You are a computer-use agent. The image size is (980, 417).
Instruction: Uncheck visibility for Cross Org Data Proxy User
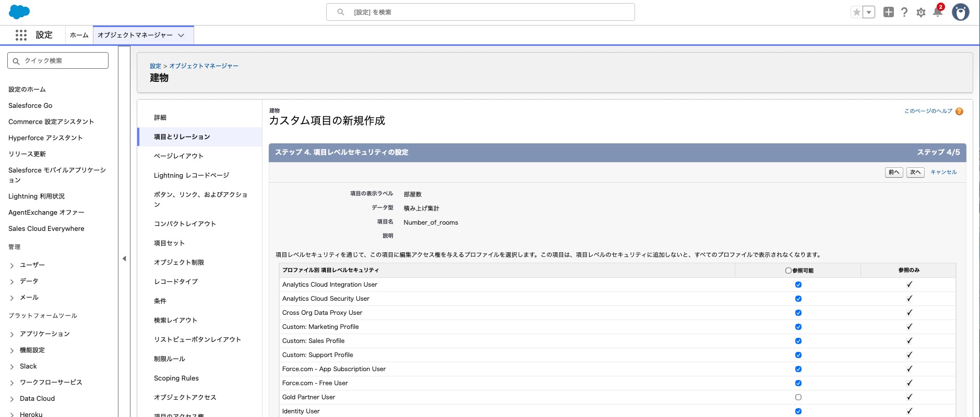pos(798,313)
